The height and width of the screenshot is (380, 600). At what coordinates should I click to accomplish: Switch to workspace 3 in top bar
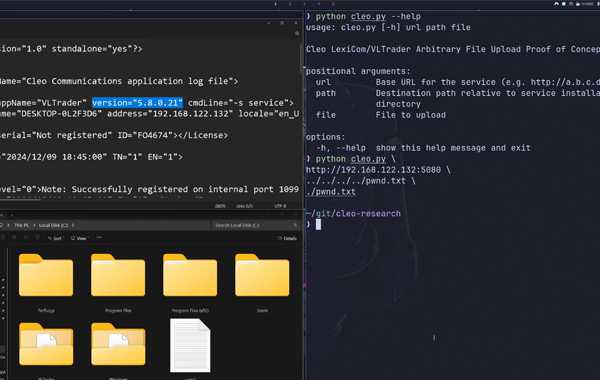coord(304,4)
